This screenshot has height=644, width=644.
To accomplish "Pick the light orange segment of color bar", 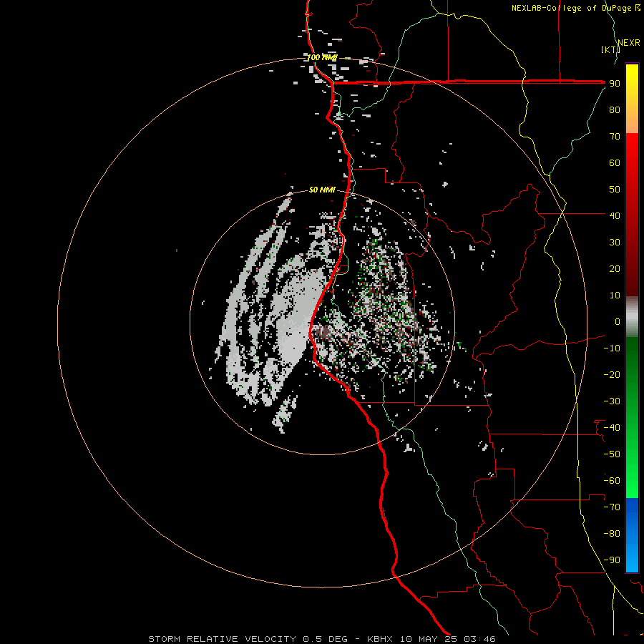I will tap(632, 123).
